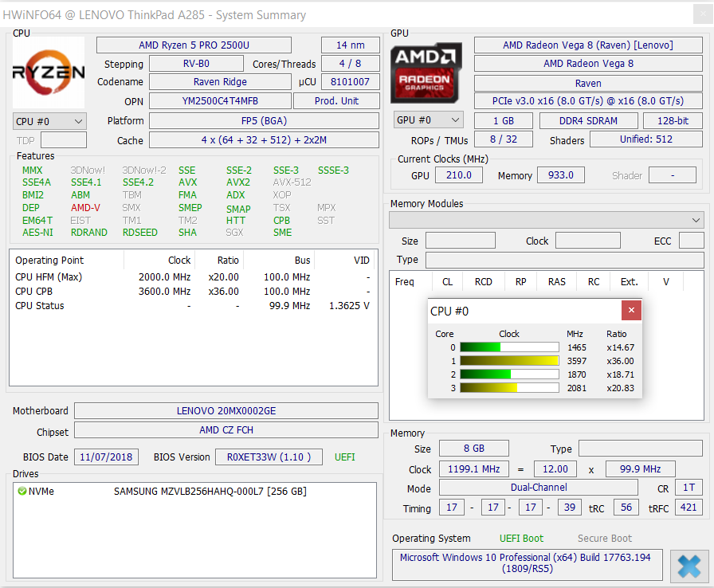This screenshot has height=588, width=714.
Task: Click the Raven Ridge codename value
Action: [x=220, y=82]
